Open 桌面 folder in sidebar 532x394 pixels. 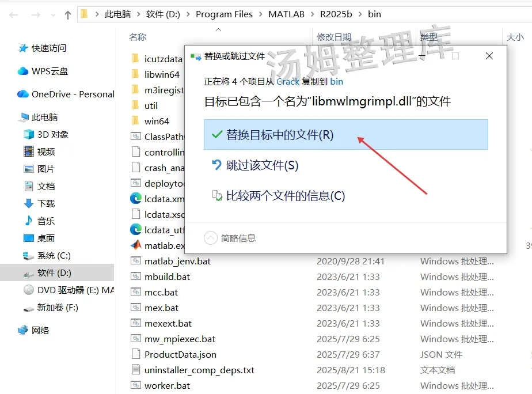pyautogui.click(x=46, y=238)
